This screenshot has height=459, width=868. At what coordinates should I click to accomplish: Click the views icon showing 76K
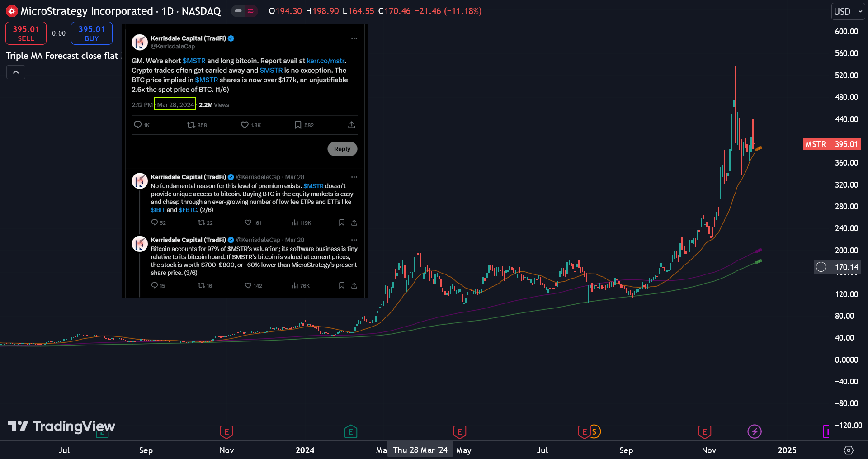point(295,285)
